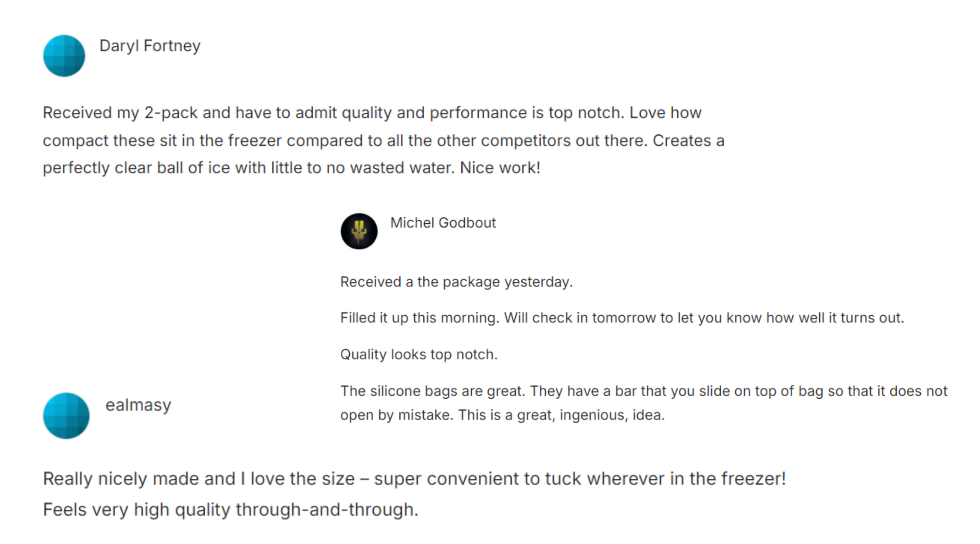This screenshot has width=980, height=544.
Task: Click "Filled it up this morning." sentence
Action: (419, 318)
